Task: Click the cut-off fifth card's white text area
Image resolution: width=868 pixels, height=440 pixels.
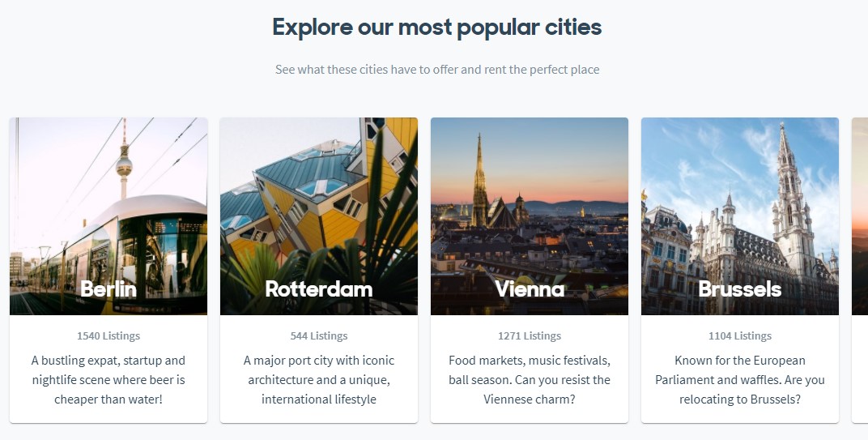Action: (x=860, y=369)
